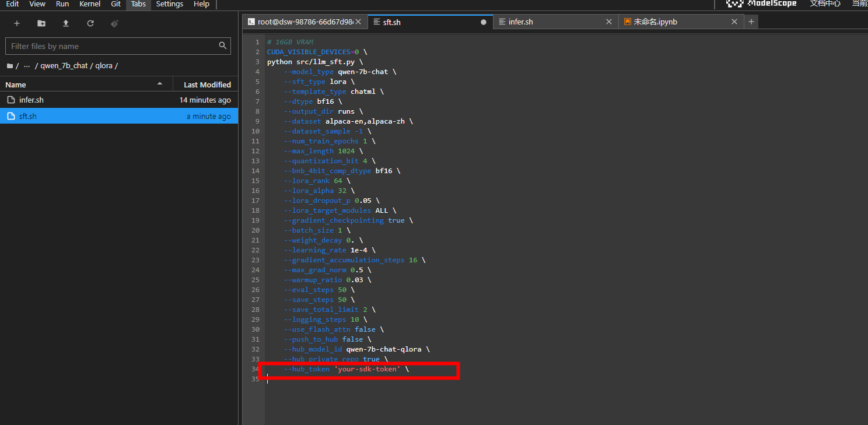Click the ModelScope logo
This screenshot has width=868, height=425.
(761, 3)
